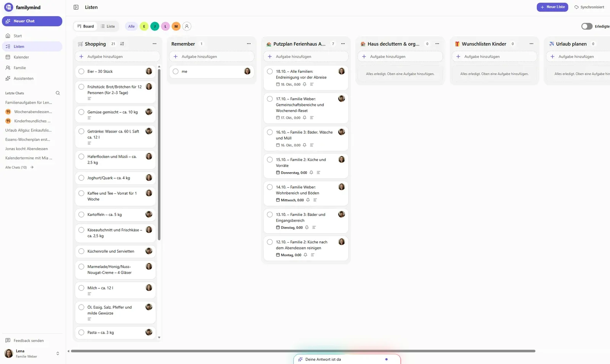Click Lena's profile avatar in sidebar
The width and height of the screenshot is (610, 364).
9,353
